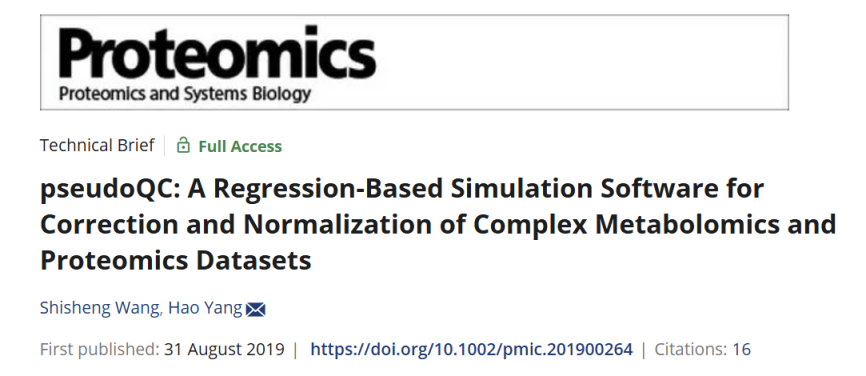Click the Technical Brief article type label
The height and width of the screenshot is (376, 866).
click(97, 145)
